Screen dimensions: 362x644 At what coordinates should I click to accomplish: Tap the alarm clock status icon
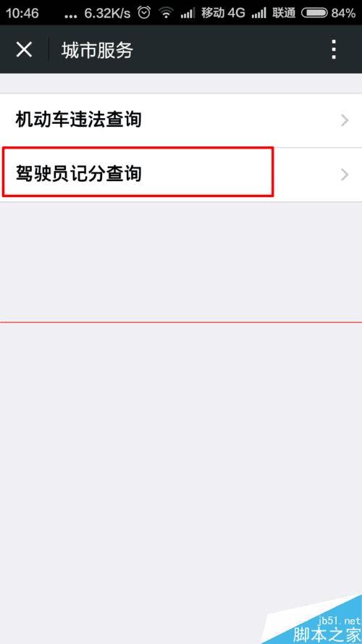[x=144, y=13]
